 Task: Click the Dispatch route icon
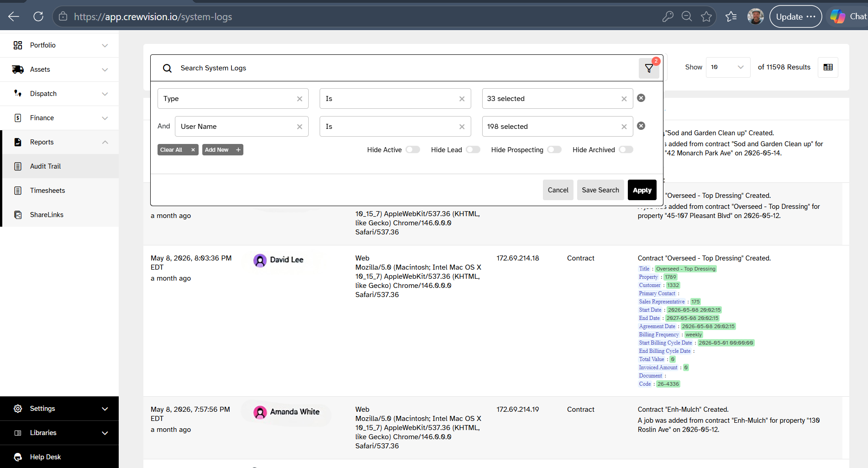tap(18, 94)
